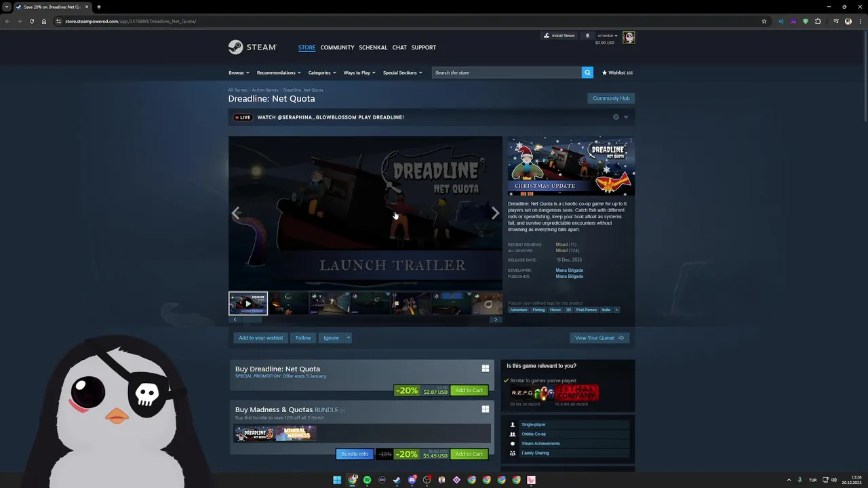The width and height of the screenshot is (868, 488).
Task: Click the Lethal Company game image
Action: click(577, 393)
